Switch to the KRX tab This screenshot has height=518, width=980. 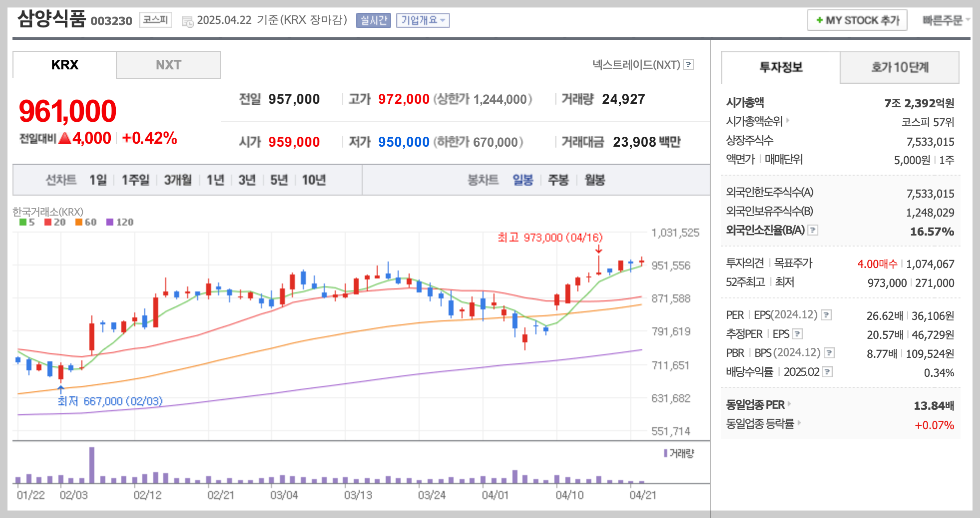(x=65, y=65)
